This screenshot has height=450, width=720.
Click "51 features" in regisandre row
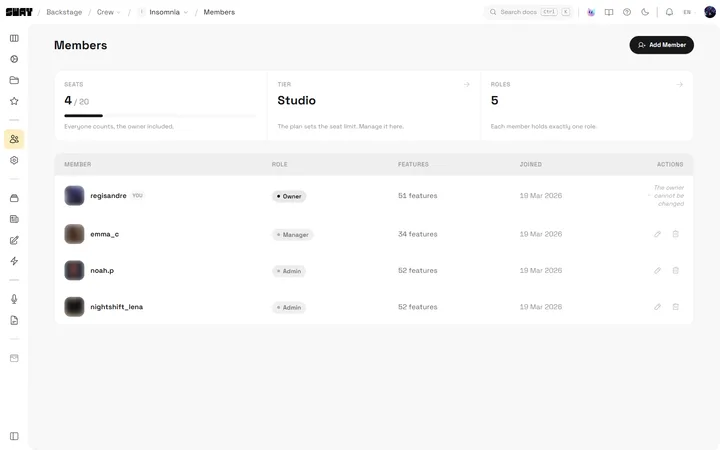417,196
